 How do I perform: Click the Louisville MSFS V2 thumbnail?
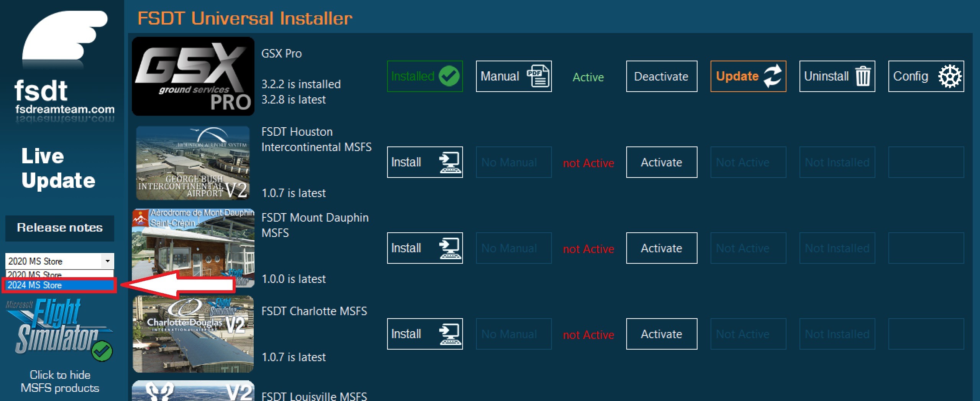click(193, 391)
